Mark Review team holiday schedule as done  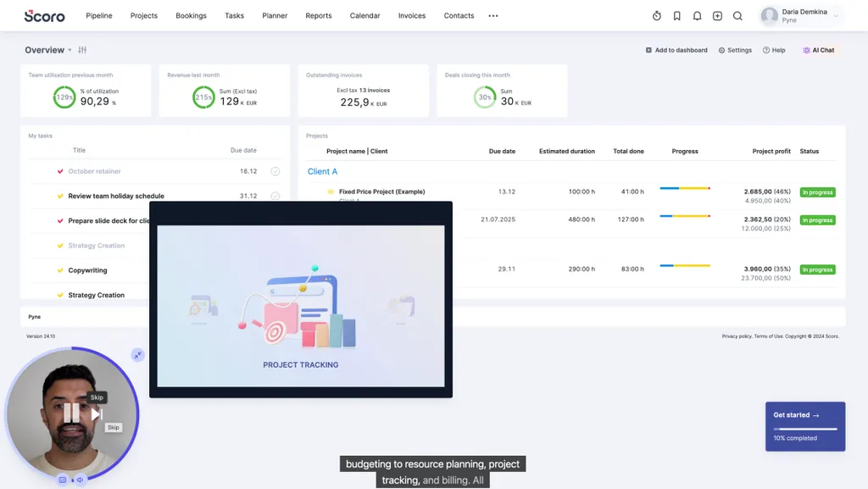[x=275, y=196]
